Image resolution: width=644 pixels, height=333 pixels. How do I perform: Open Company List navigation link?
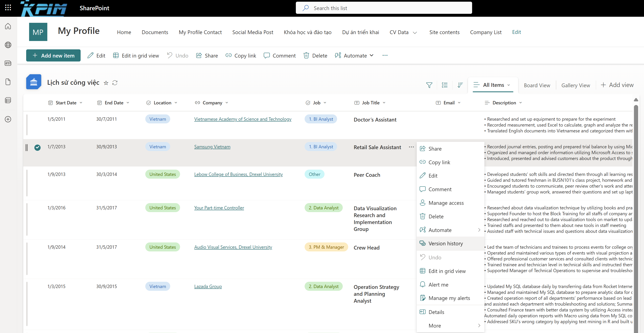(x=486, y=32)
